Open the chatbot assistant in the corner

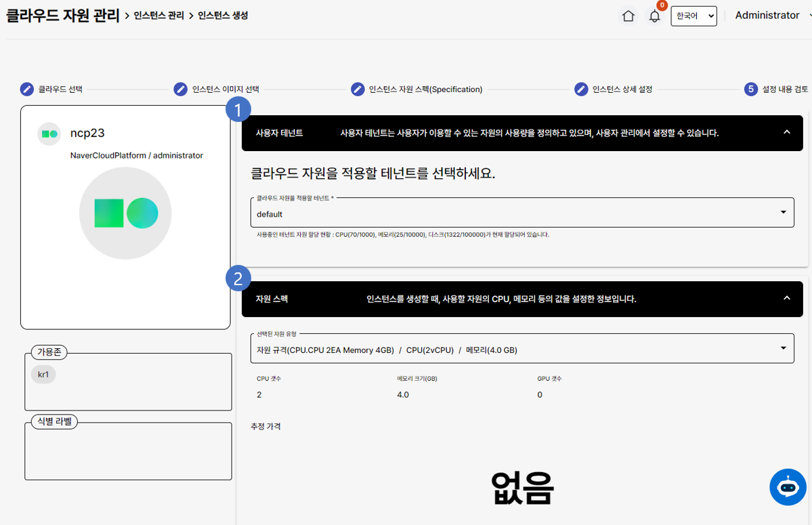(x=788, y=487)
